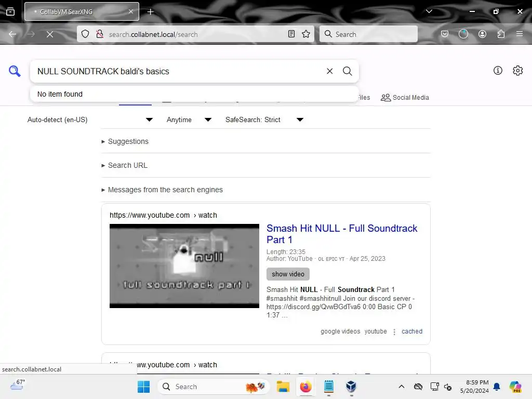Open notifications bell icon
This screenshot has height=399, width=532.
[497, 387]
